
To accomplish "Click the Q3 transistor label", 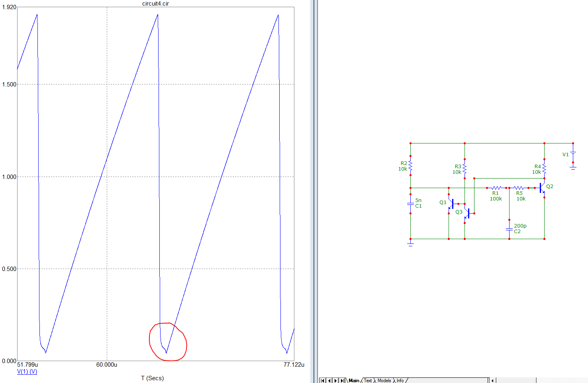I will pos(459,212).
